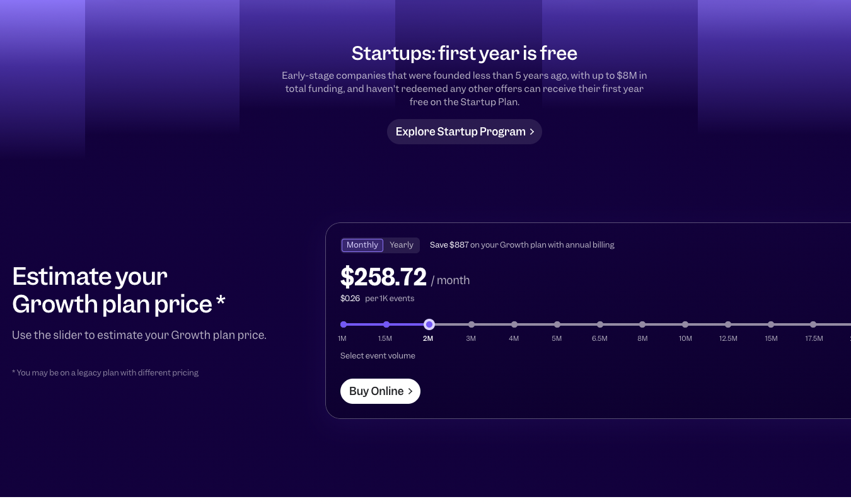Set event volume to 15M
This screenshot has height=504, width=851.
tap(771, 324)
